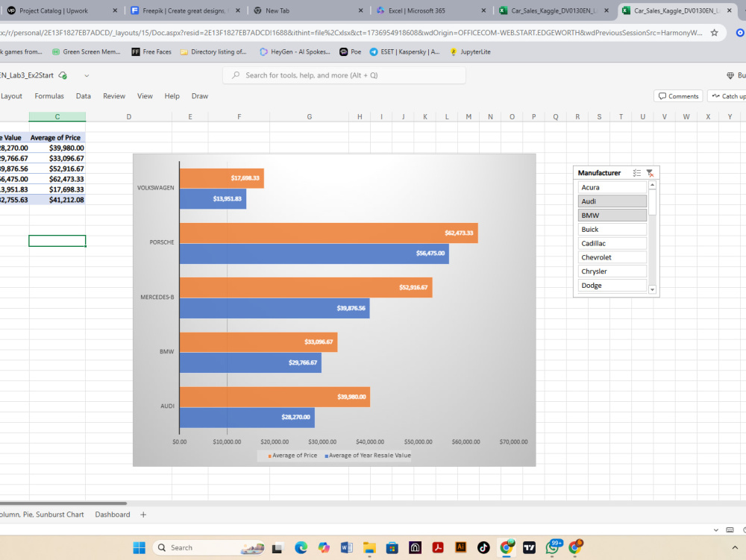Viewport: 746px width, 560px height.
Task: Toggle Chevrolet in the Manufacturer slicer
Action: pos(612,257)
